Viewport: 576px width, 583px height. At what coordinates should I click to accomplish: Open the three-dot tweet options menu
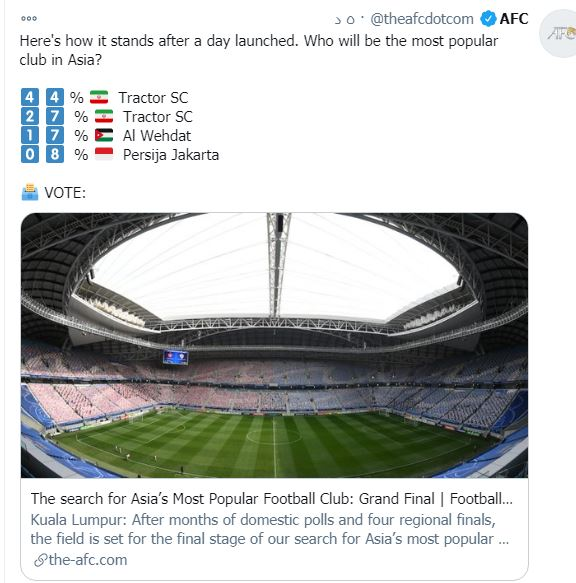pyautogui.click(x=29, y=18)
